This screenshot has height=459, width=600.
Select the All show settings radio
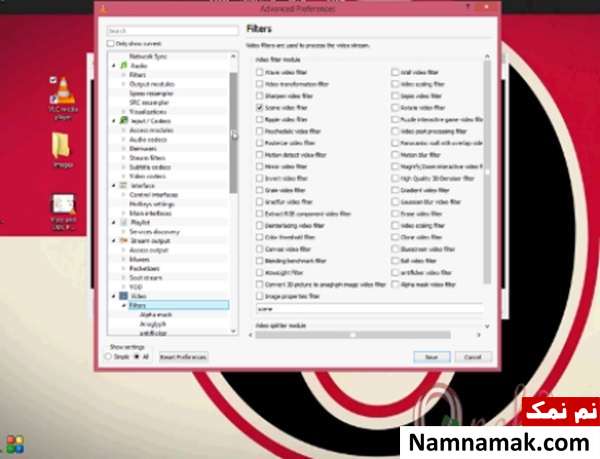(137, 356)
